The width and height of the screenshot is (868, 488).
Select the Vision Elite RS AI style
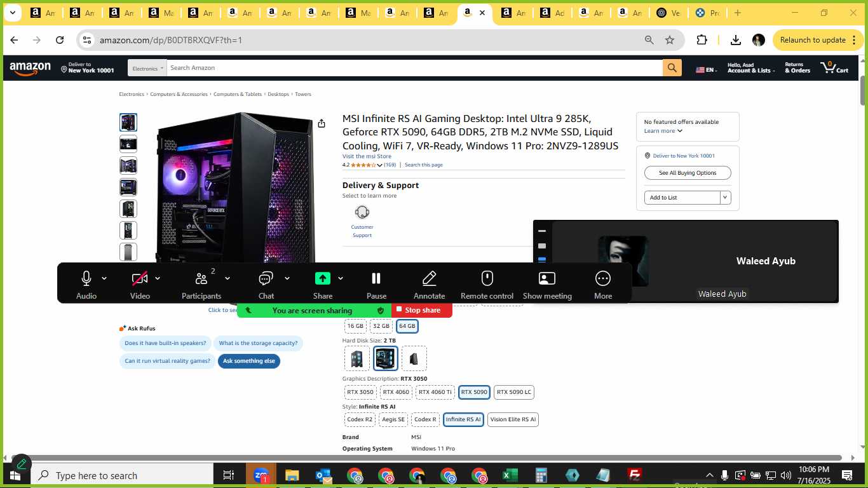[513, 419]
